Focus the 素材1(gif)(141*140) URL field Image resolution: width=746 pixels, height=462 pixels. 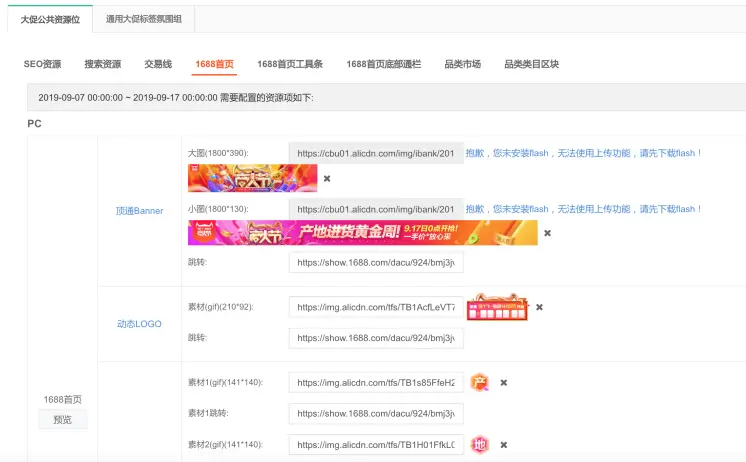click(376, 383)
